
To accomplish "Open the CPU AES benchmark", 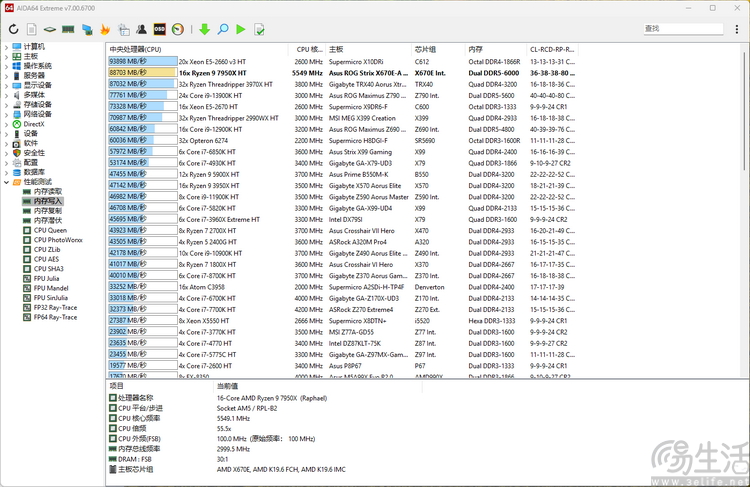I will [x=46, y=259].
